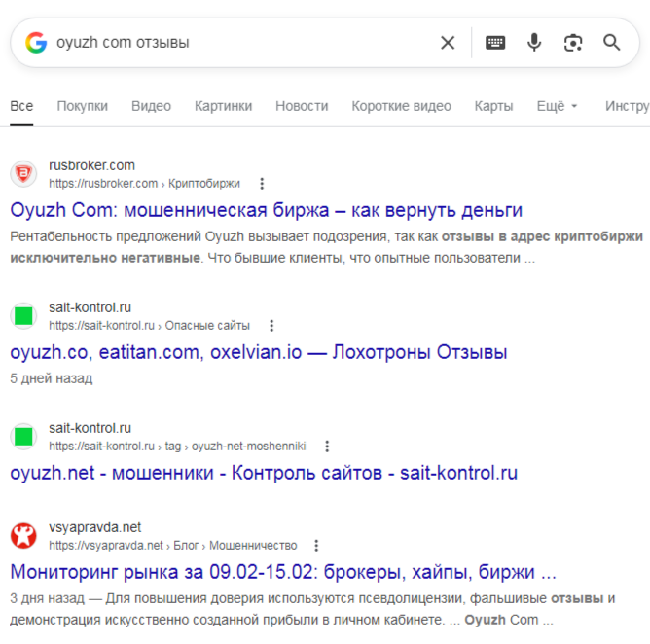Click the vsyapravda.net red favicon
Screen dimensions: 650x644
23,536
